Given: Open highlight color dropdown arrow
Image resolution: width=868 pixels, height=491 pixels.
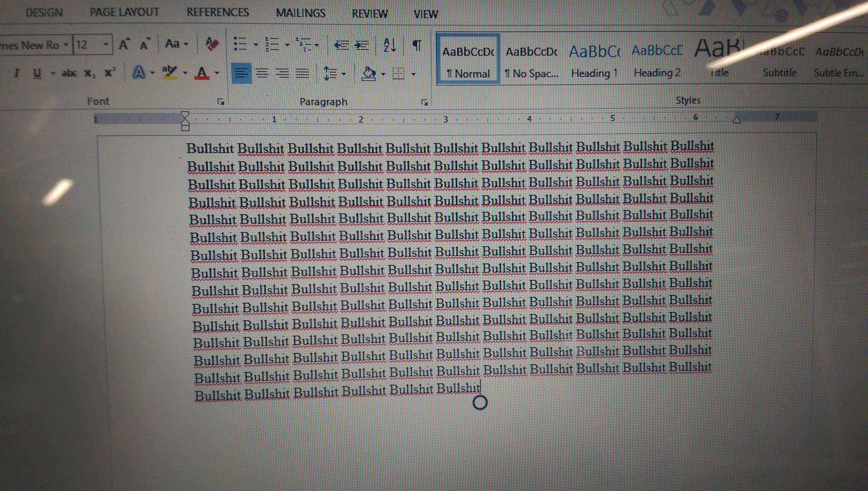Looking at the screenshot, I should click(x=185, y=72).
